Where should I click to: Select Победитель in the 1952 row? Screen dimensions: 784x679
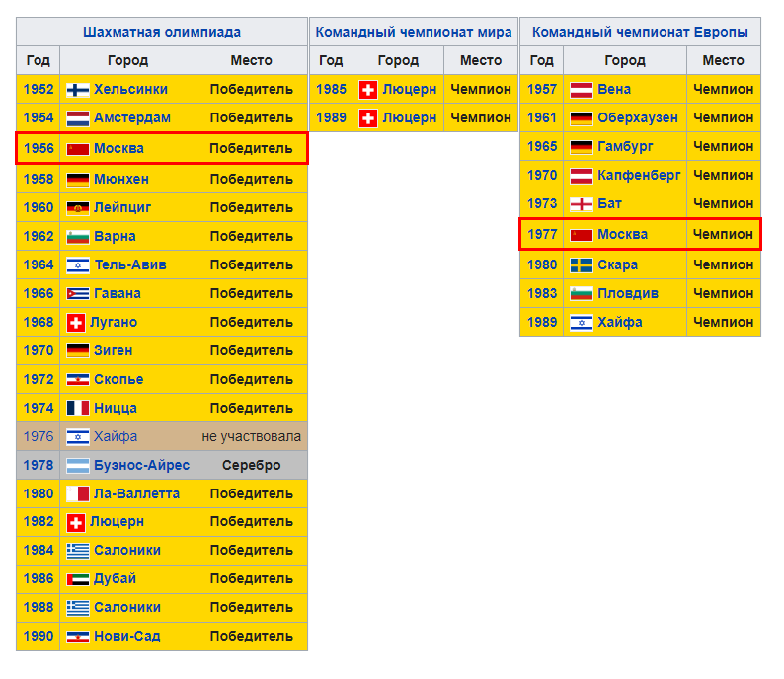click(252, 90)
